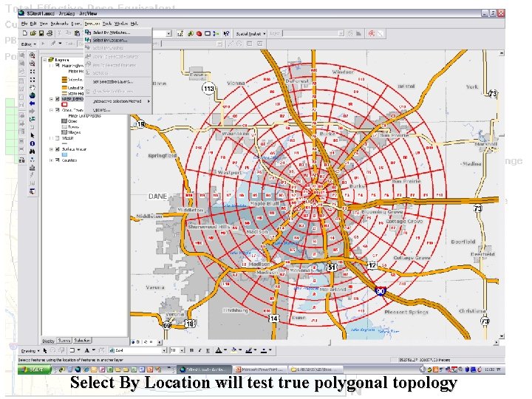This screenshot has width=532, height=399.
Task: Open the Window menu
Action: [x=120, y=24]
